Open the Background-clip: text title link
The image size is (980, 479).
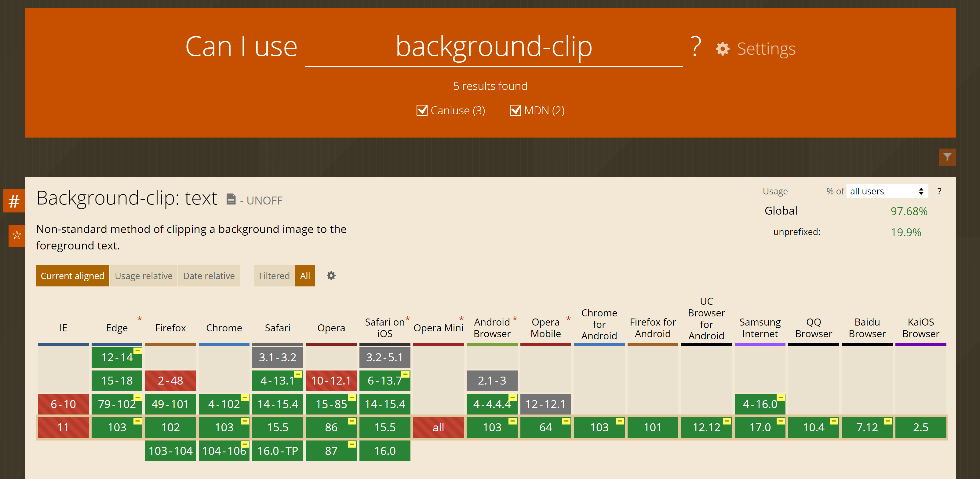coord(127,198)
